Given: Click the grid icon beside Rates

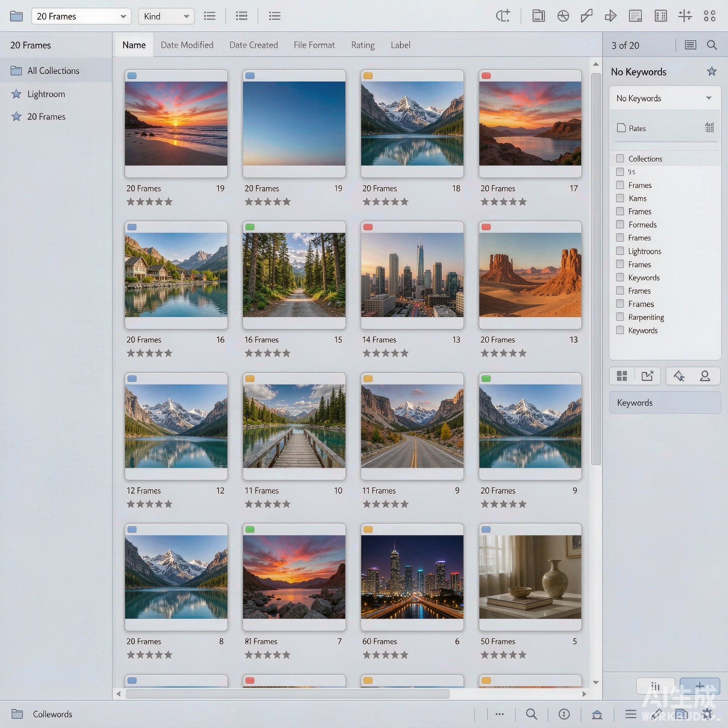Looking at the screenshot, I should (710, 127).
